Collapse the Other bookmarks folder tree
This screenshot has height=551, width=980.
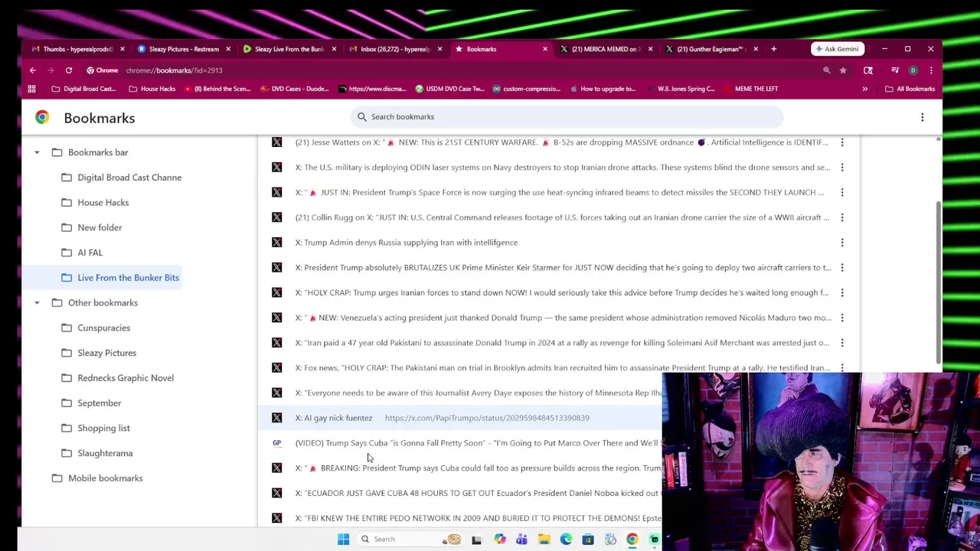click(x=37, y=303)
